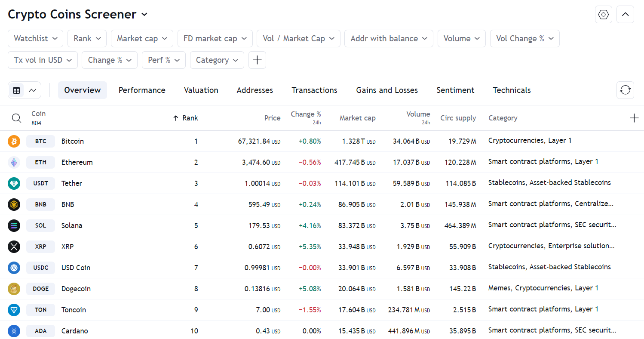This screenshot has width=644, height=339.
Task: Open the Technicals tab
Action: click(x=512, y=90)
